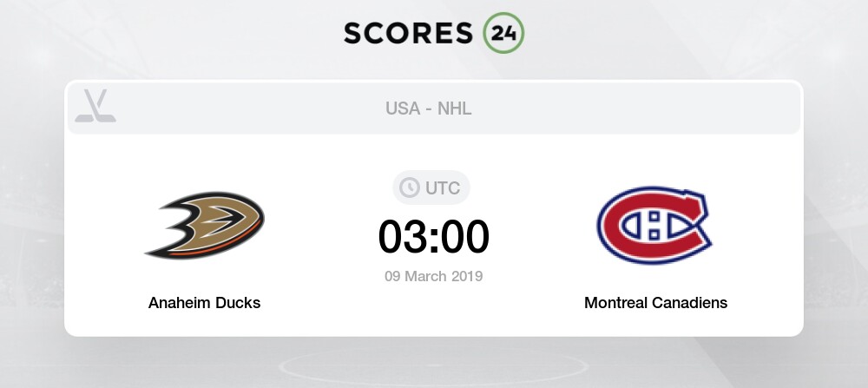
Task: Open the NHL word in league header
Action: tap(455, 109)
